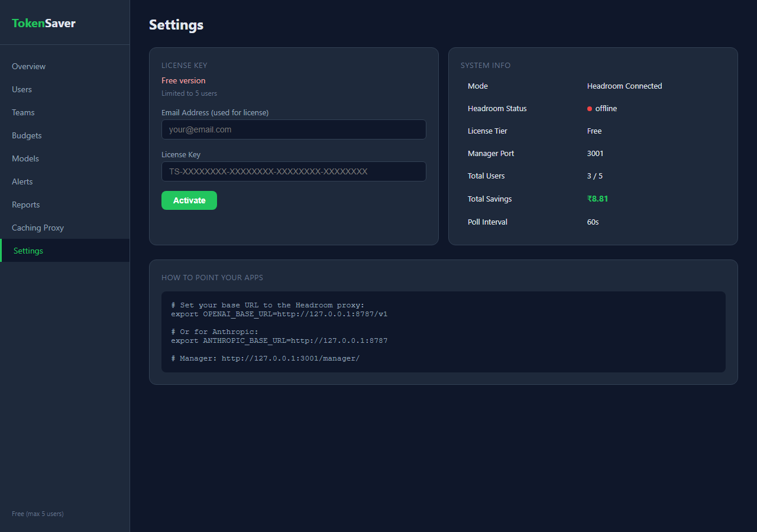Click into the License Key field
The height and width of the screenshot is (532, 757).
(294, 171)
